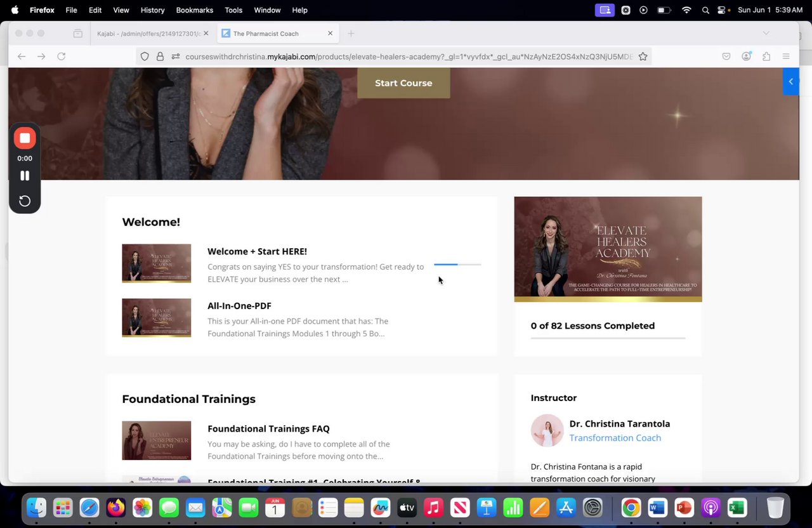
Task: Click Dr. Christina Tarantola instructor avatar
Action: point(547,430)
